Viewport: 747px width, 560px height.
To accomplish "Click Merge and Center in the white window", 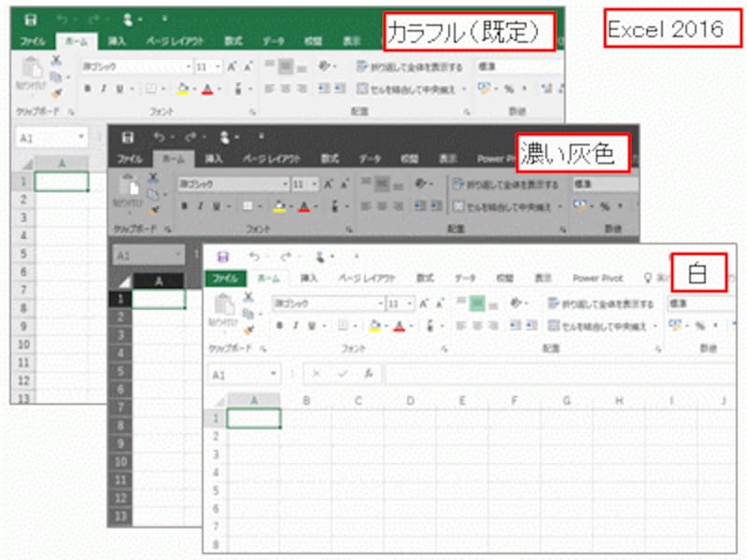I will [599, 326].
